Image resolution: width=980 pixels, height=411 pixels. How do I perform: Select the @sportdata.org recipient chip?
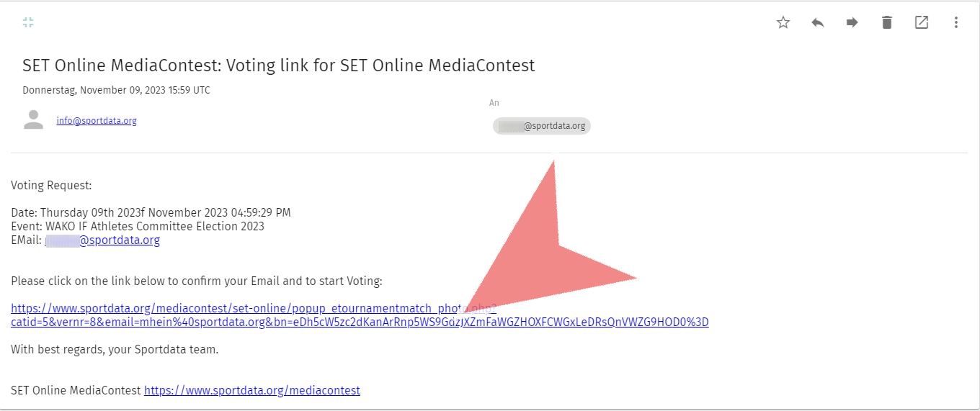(x=541, y=126)
